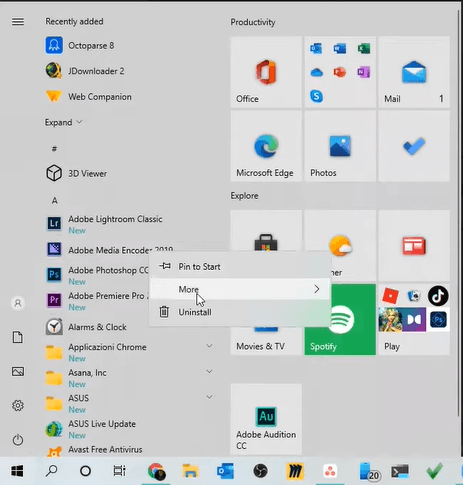This screenshot has height=485, width=463.
Task: Open Task View on taskbar
Action: (119, 471)
